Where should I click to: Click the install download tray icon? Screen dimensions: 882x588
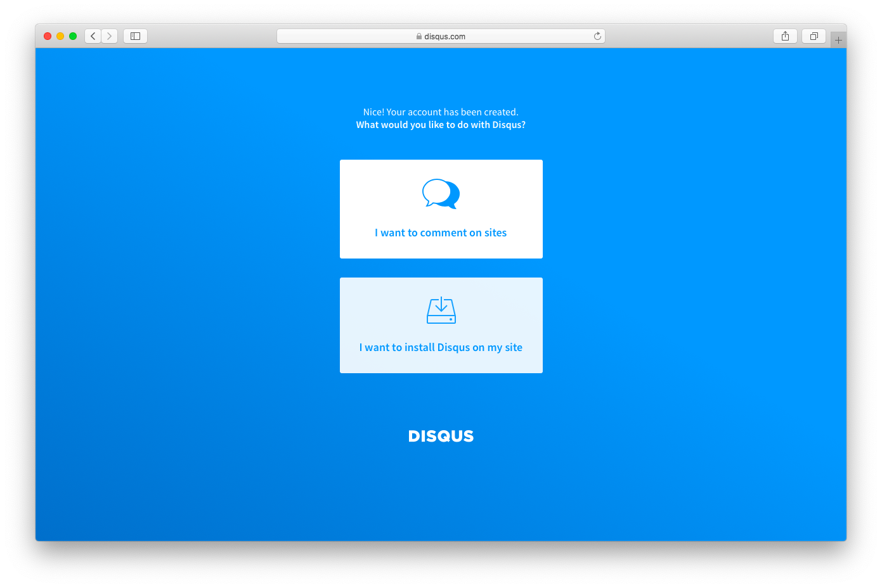[x=441, y=310]
